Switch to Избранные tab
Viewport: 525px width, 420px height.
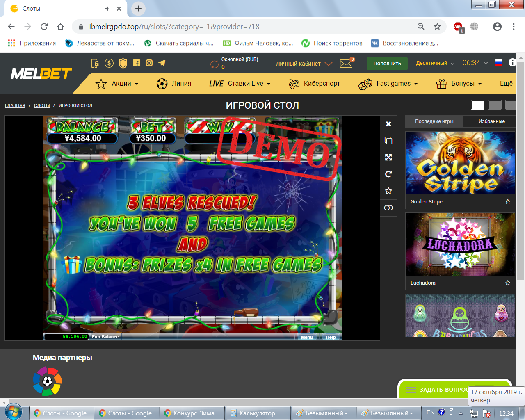point(491,121)
